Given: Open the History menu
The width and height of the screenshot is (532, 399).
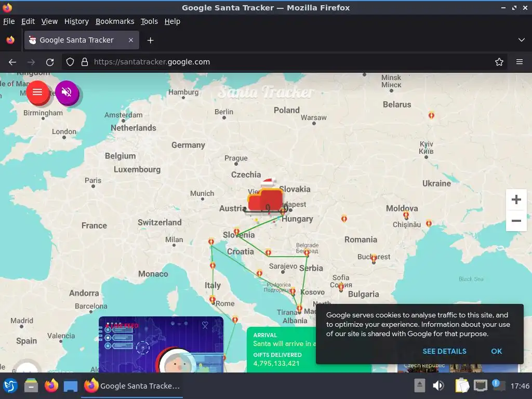Looking at the screenshot, I should point(76,21).
